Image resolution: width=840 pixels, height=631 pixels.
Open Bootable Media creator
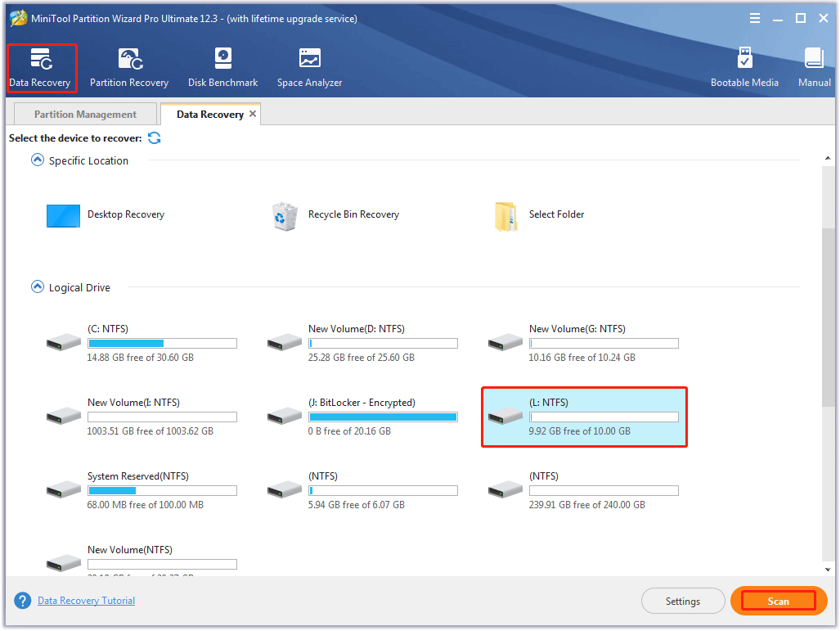pos(744,67)
